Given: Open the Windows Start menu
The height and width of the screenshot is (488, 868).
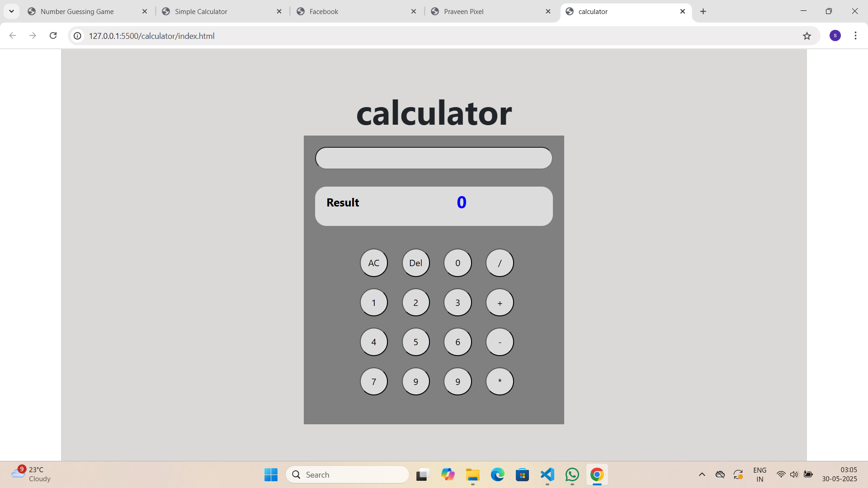Looking at the screenshot, I should 271,474.
